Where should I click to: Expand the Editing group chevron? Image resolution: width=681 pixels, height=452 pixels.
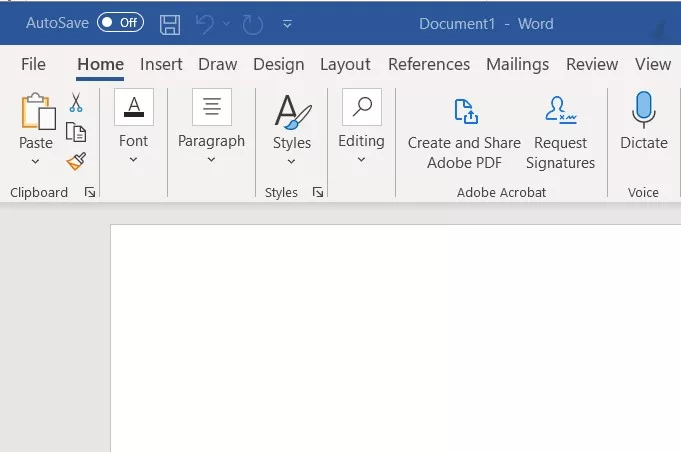[x=361, y=160]
